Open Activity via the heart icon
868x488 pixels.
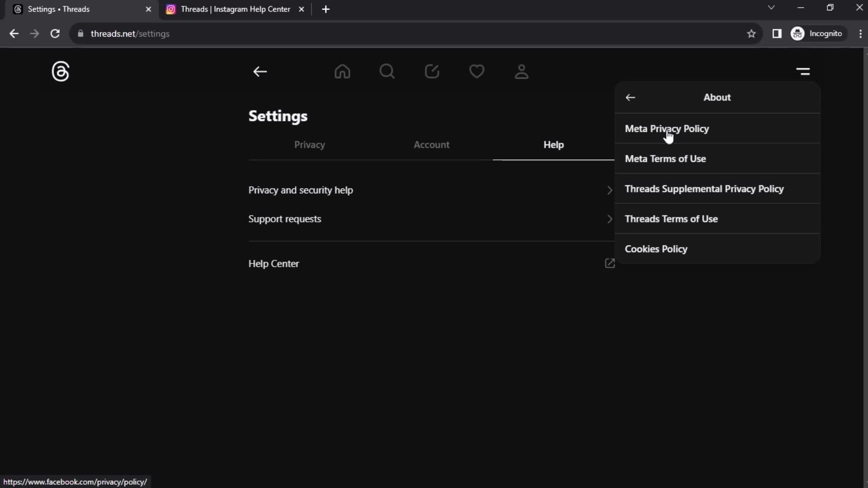tap(476, 71)
